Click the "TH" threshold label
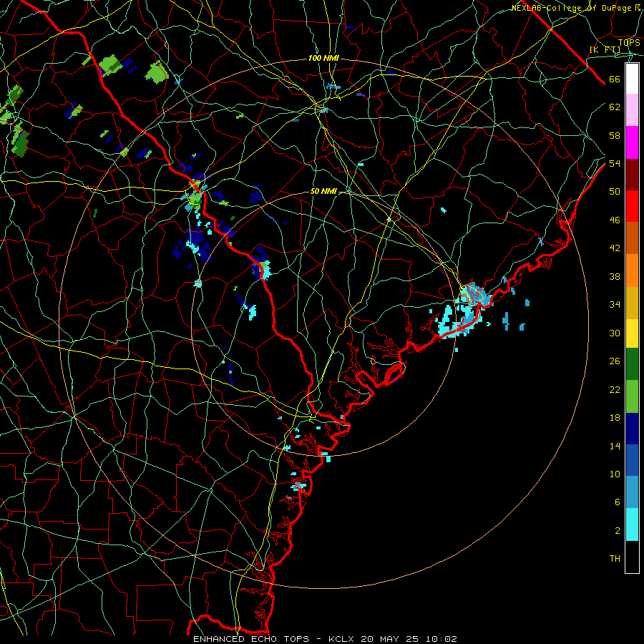 [615, 559]
